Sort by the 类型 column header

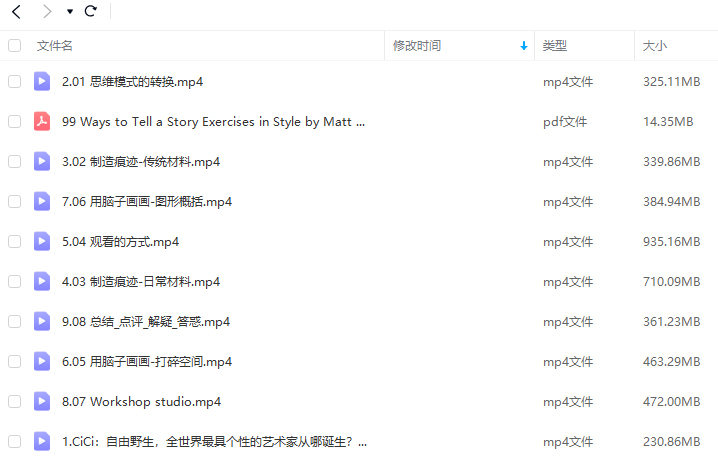tap(555, 46)
